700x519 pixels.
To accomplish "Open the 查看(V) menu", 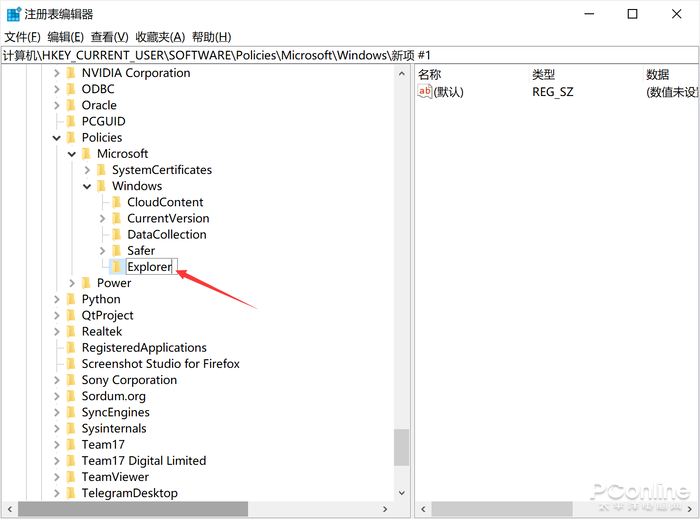I will (x=109, y=37).
